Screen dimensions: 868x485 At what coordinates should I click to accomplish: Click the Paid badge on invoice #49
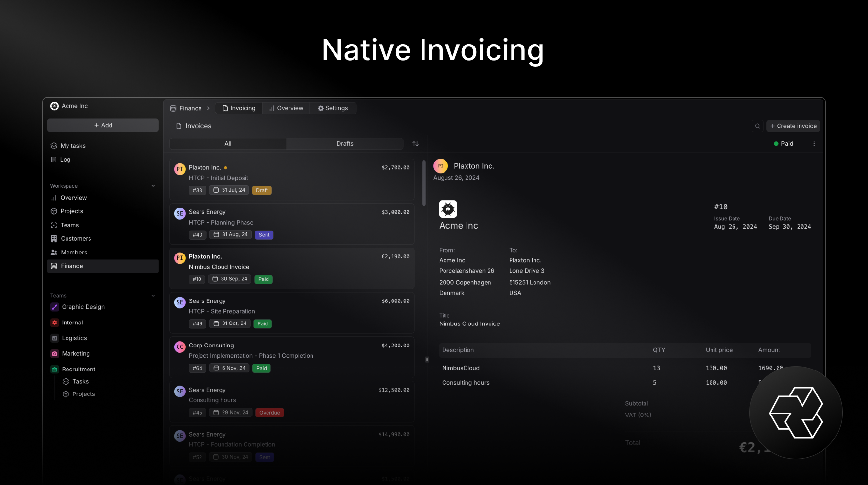click(263, 324)
